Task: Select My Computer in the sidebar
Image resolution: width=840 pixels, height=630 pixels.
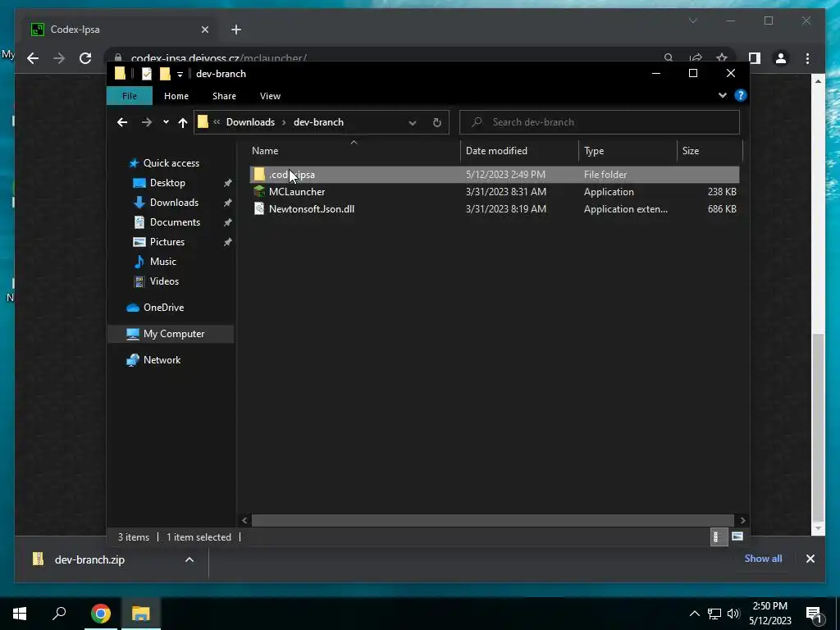Action: (x=171, y=334)
